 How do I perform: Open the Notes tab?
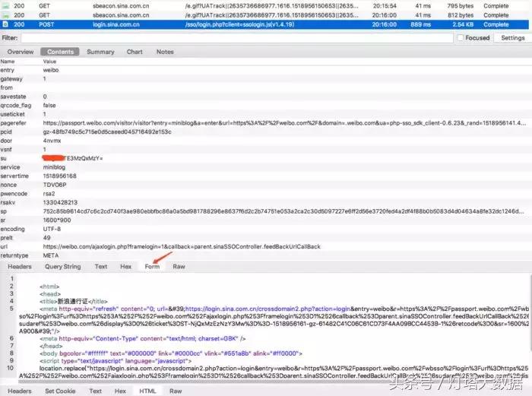[x=165, y=52]
